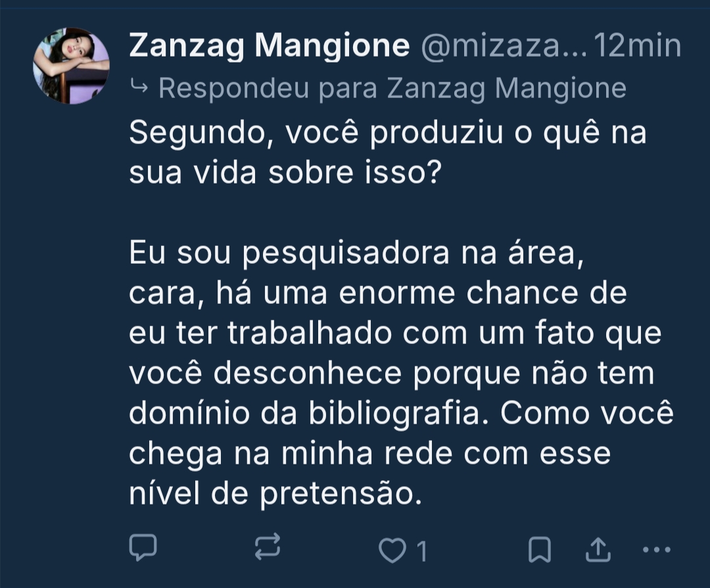Click the reply speech bubble icon
This screenshot has width=710, height=588.
(143, 548)
